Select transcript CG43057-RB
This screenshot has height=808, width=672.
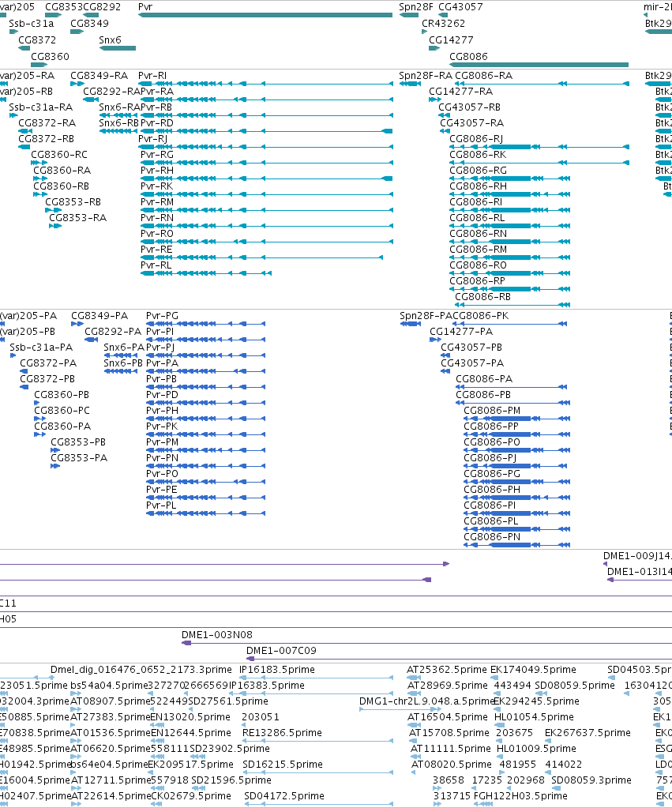tap(470, 107)
